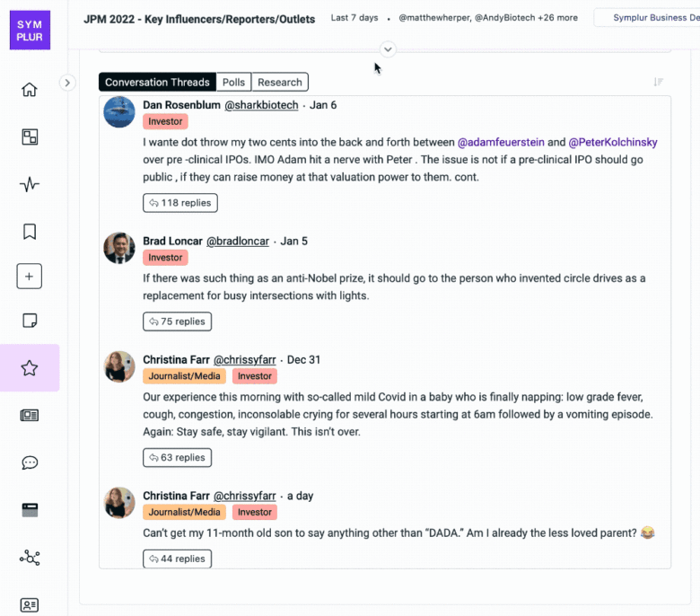Image resolution: width=700 pixels, height=616 pixels.
Task: Switch to the Research tab
Action: pos(280,83)
